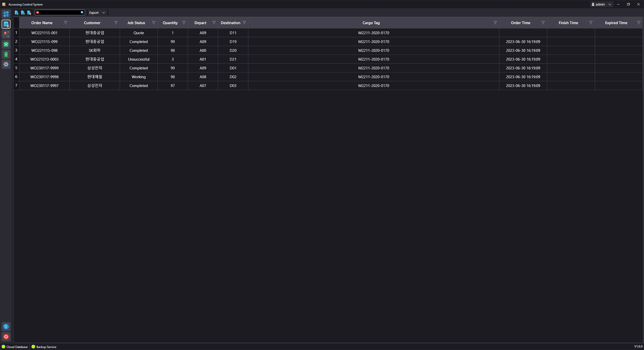
Task: Open the order list page in the sidebar
Action: [6, 24]
